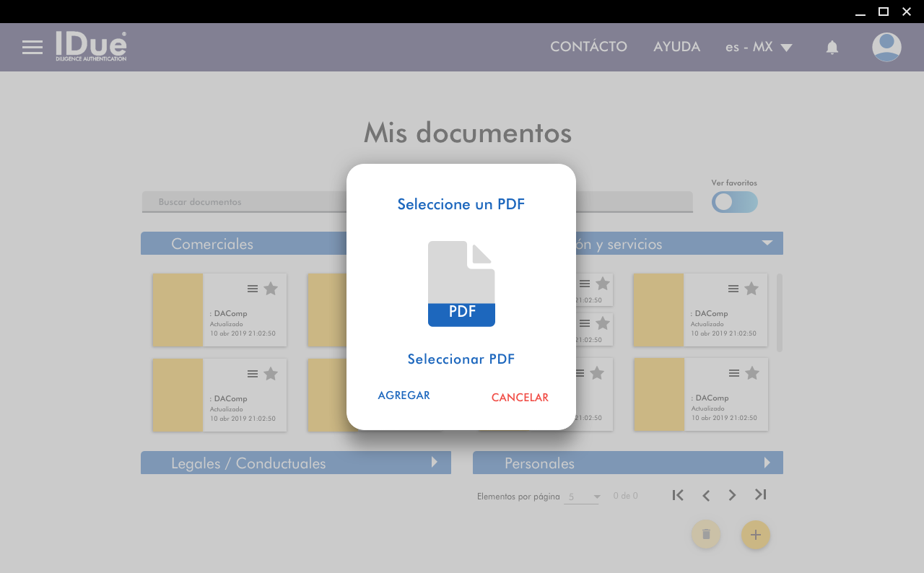Go to the last page arrow
This screenshot has width=924, height=573.
click(x=760, y=495)
